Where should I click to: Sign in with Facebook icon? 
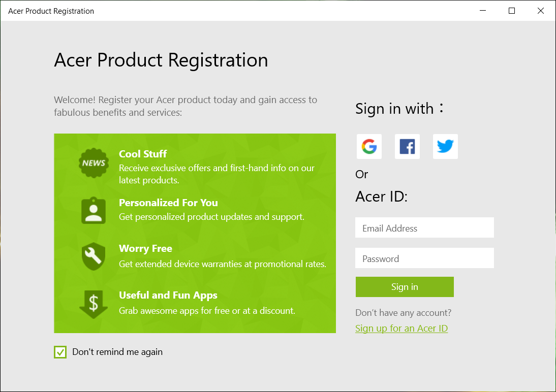[407, 147]
